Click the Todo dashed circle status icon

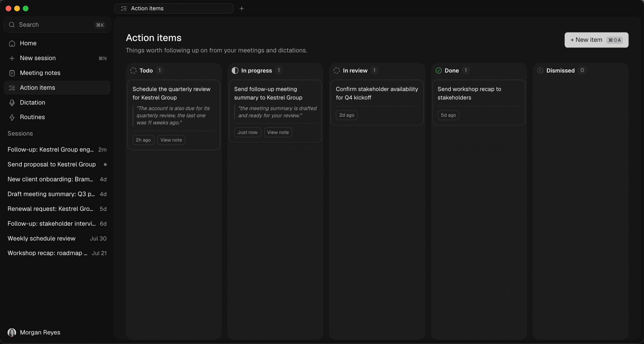[133, 71]
